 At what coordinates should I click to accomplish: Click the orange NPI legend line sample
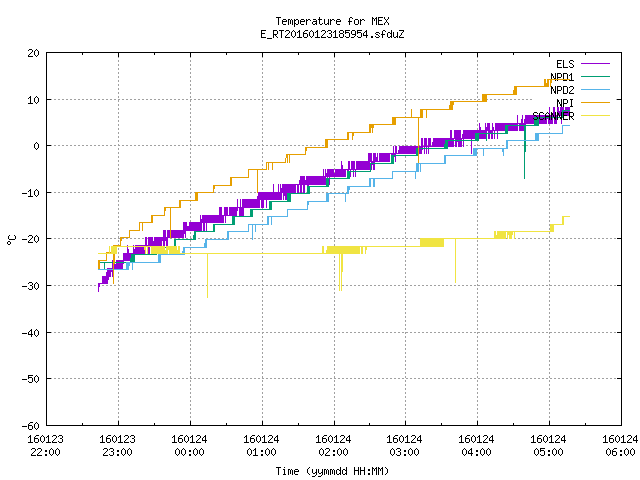tap(595, 102)
